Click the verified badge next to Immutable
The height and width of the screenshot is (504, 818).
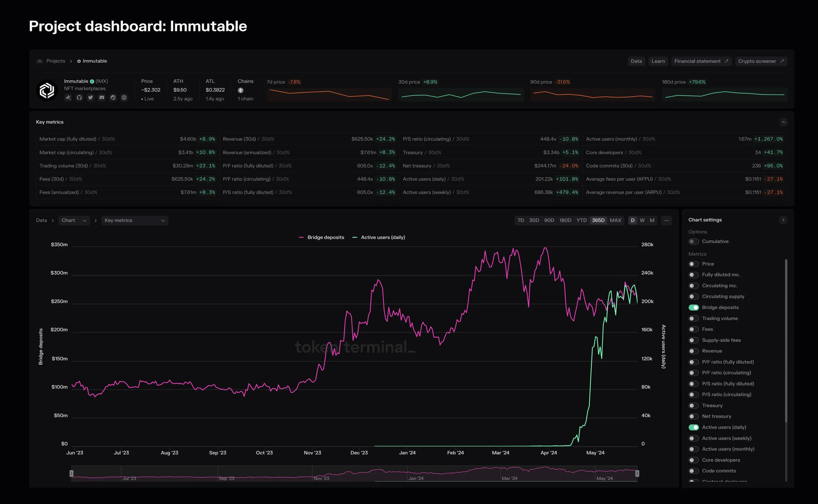coord(92,81)
